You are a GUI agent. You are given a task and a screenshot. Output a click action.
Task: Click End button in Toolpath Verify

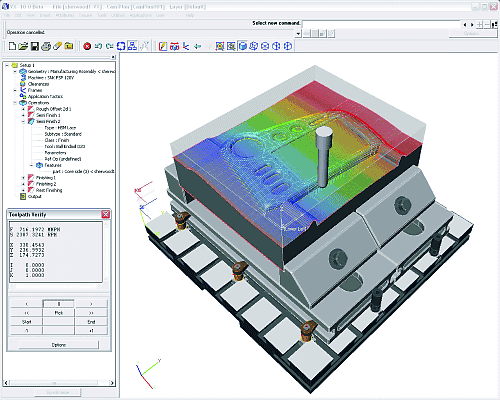91,322
